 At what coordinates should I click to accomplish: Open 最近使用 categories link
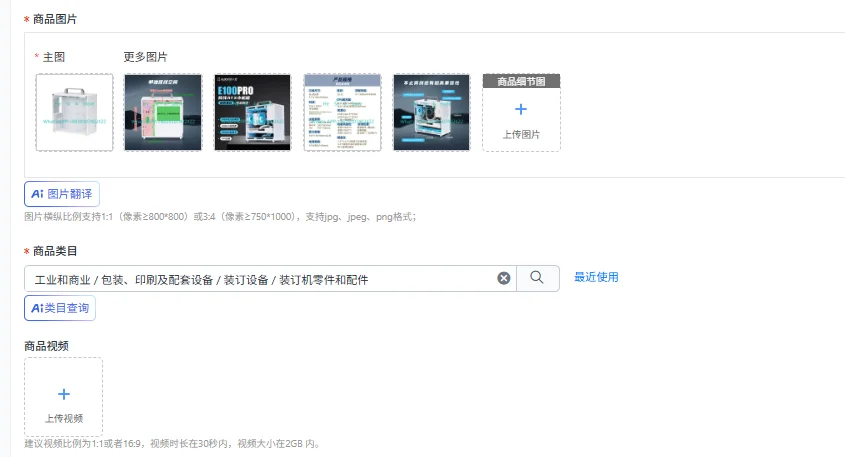point(596,277)
